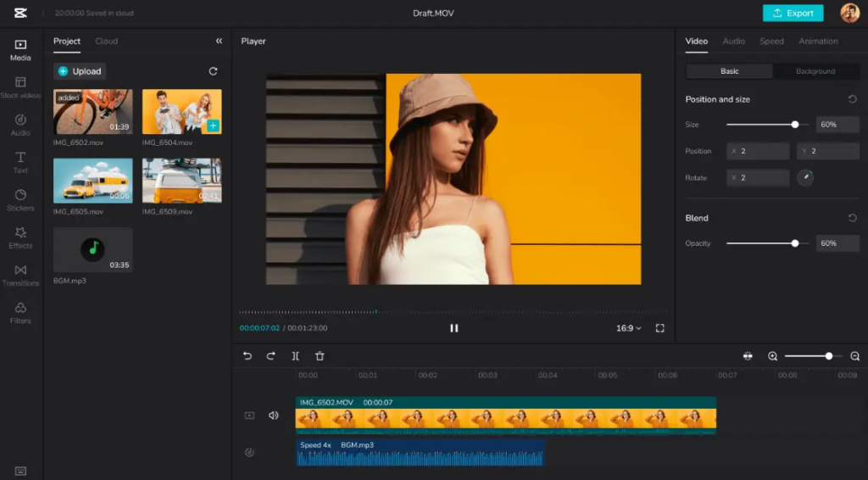
Task: Click the keyboard shortcuts icon
Action: click(20, 472)
